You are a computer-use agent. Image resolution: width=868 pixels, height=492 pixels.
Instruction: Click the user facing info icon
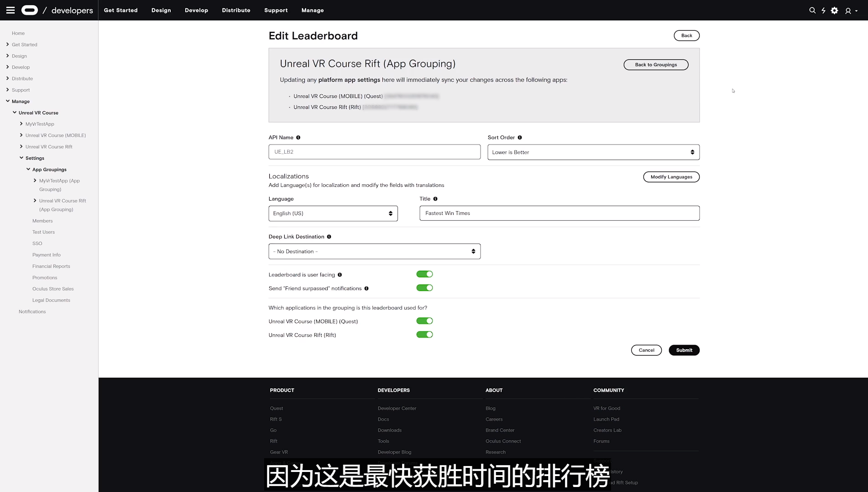[x=340, y=274]
